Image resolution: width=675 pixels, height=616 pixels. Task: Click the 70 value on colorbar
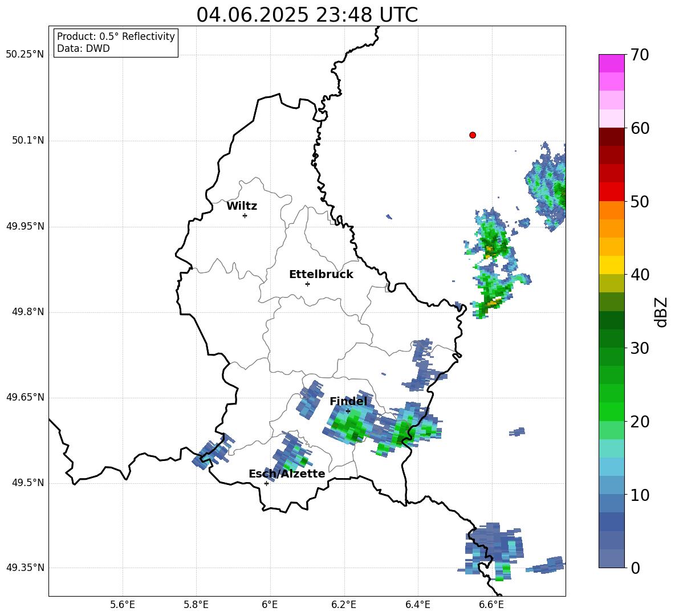[640, 55]
